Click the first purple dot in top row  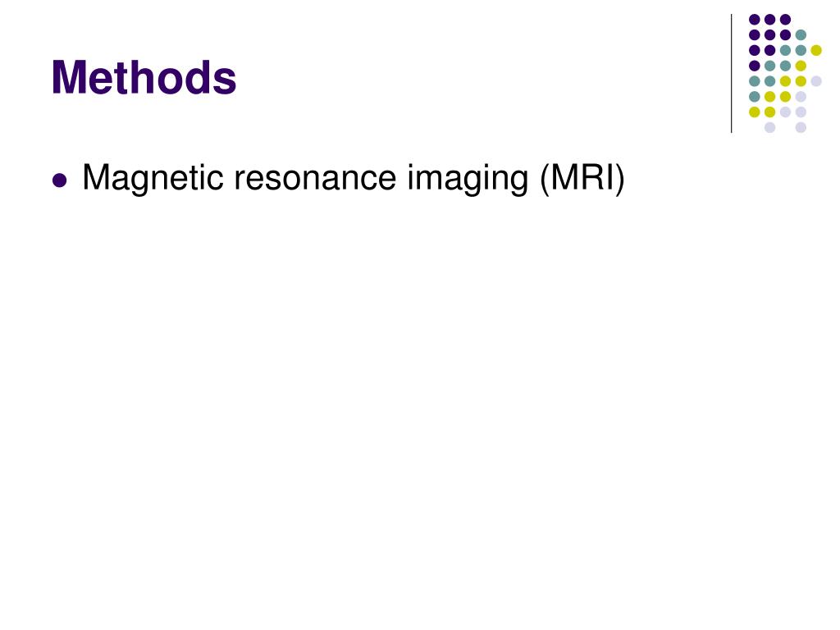[x=755, y=20]
